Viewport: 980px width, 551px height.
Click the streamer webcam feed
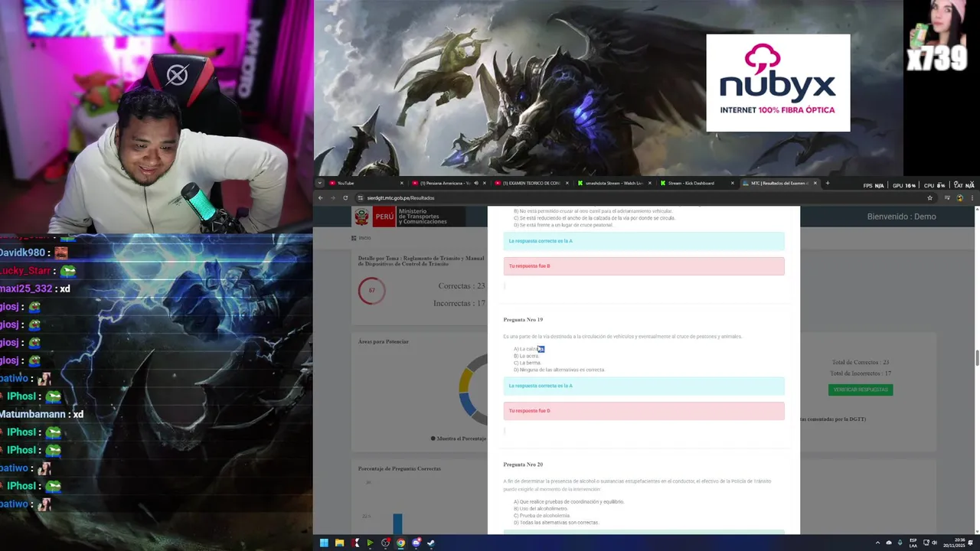156,116
